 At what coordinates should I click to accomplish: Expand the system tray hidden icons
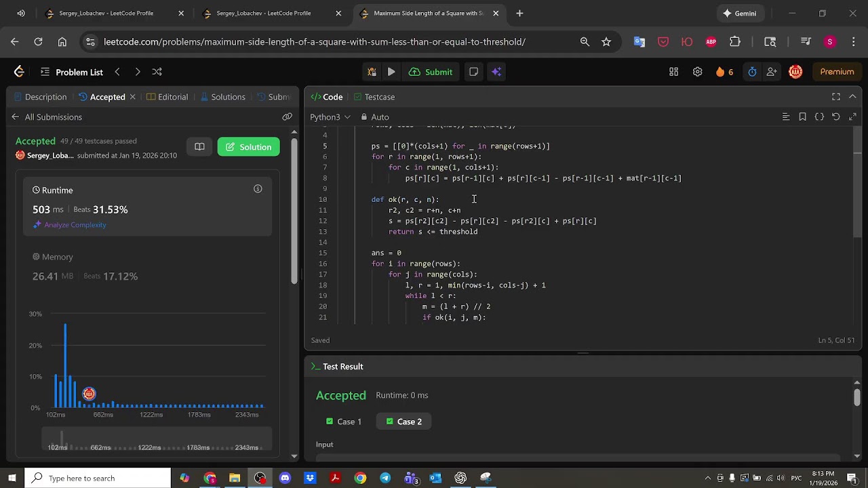tap(708, 478)
